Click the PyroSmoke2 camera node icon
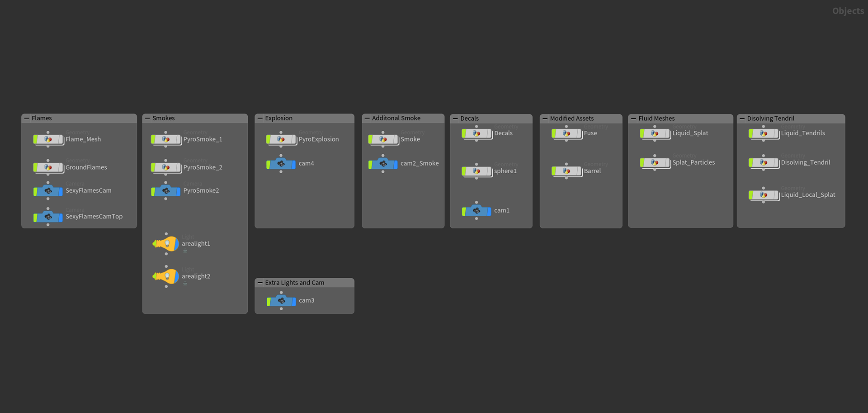The height and width of the screenshot is (413, 868). [x=166, y=191]
